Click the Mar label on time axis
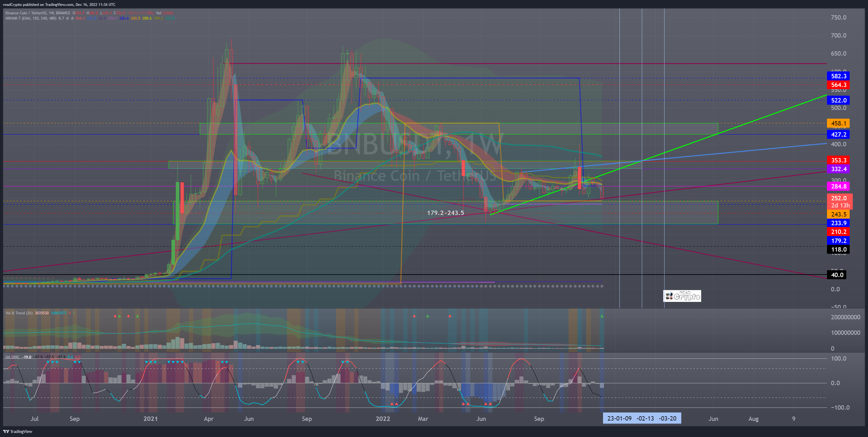This screenshot has height=437, width=868. click(x=423, y=419)
